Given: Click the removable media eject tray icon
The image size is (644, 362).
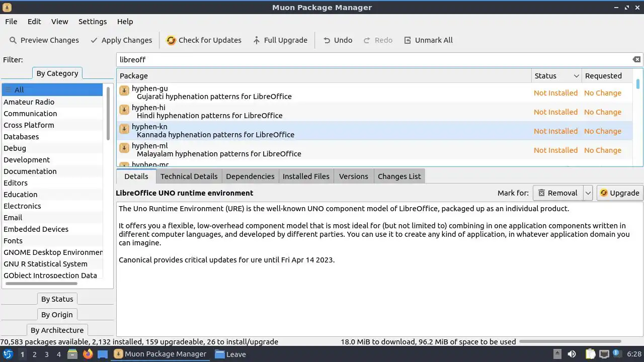Looking at the screenshot, I should pos(557,354).
